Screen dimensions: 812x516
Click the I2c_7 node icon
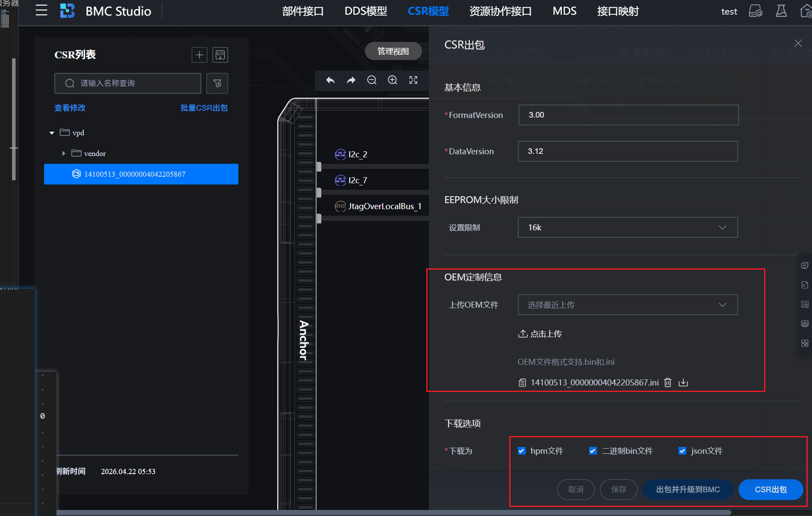[x=340, y=180]
